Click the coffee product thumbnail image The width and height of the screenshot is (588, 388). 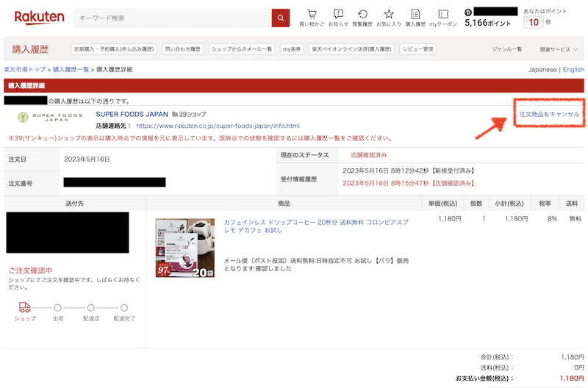(x=185, y=248)
